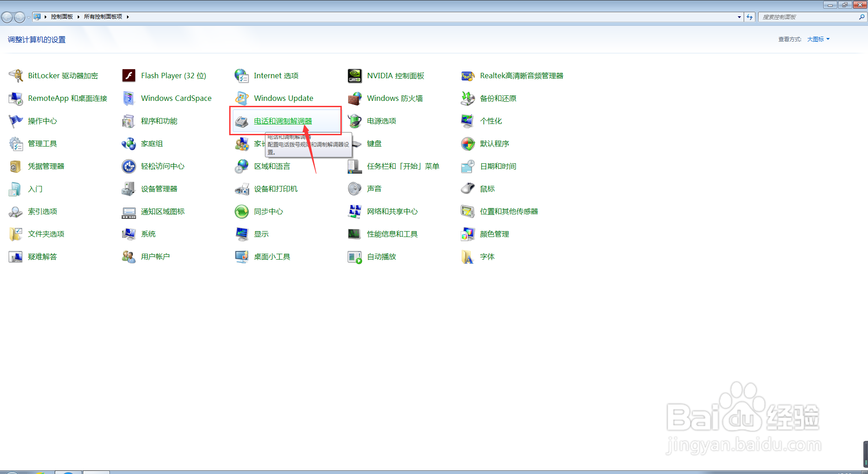This screenshot has height=474, width=868.
Task: Open the BitLocker 驱动器加密 icon
Action: click(16, 76)
